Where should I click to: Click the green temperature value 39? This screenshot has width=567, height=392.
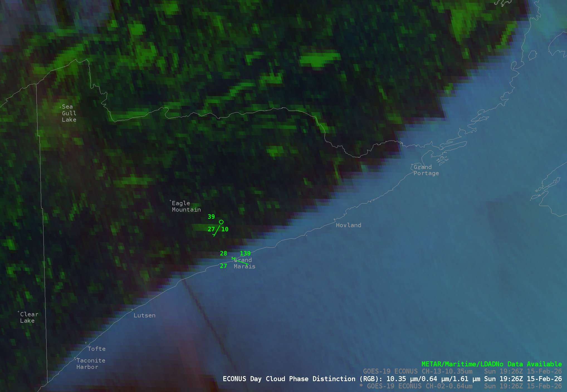[211, 217]
